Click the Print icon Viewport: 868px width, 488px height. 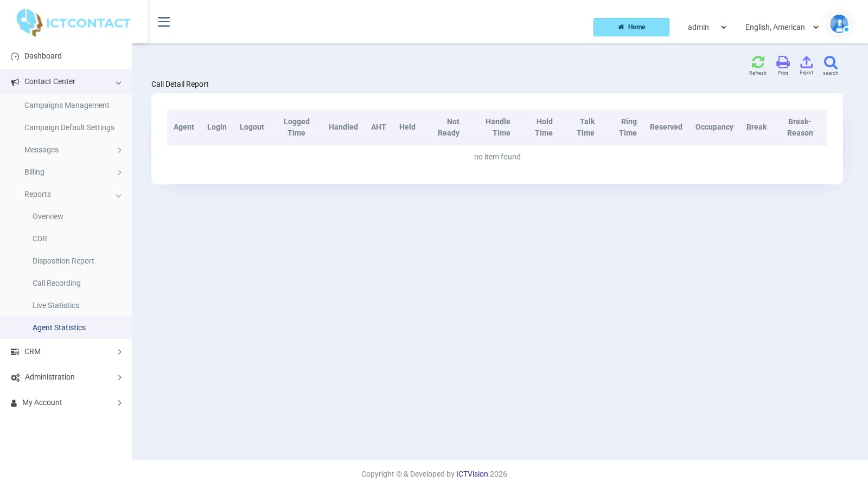click(783, 62)
